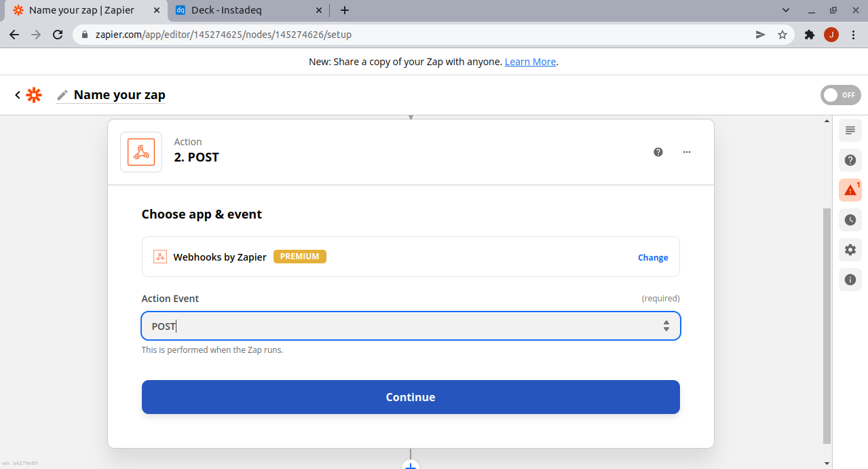This screenshot has width=868, height=469.
Task: Click the scrollbar down arrow
Action: coord(827,464)
